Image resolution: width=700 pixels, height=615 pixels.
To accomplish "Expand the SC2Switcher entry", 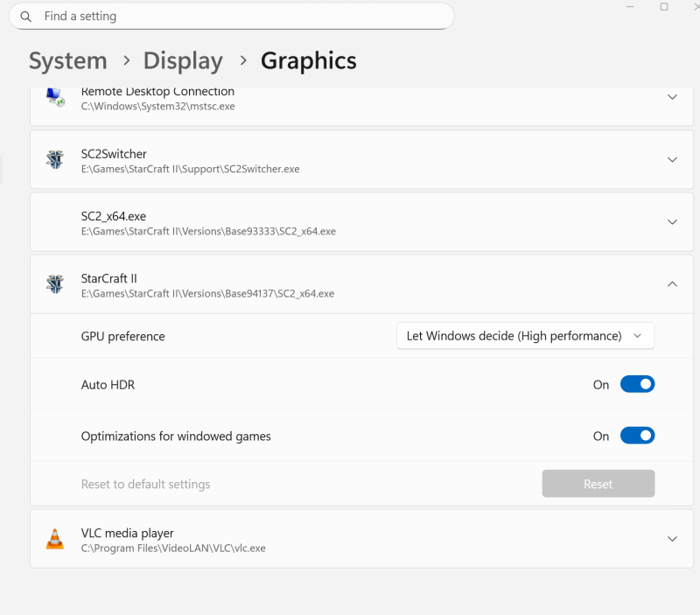I will click(x=672, y=160).
